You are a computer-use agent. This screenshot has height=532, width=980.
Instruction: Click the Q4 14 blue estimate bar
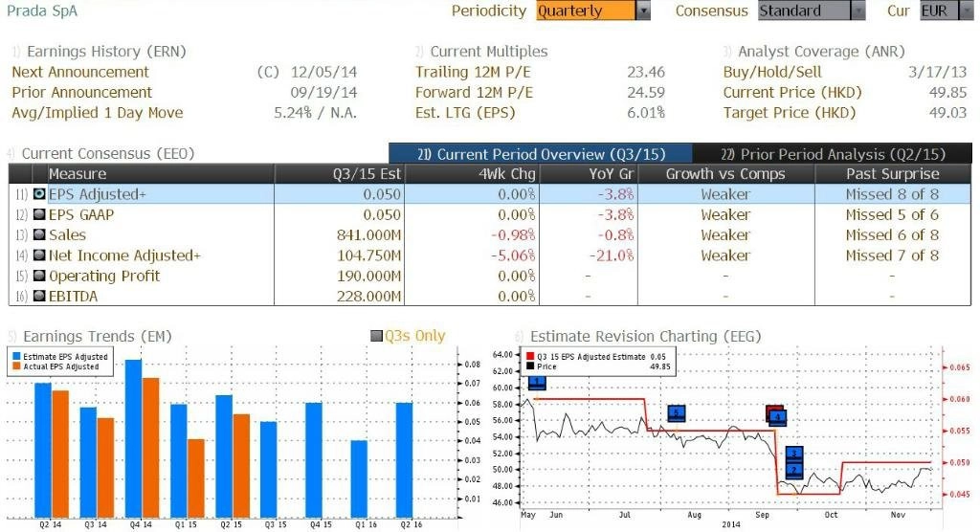134,438
